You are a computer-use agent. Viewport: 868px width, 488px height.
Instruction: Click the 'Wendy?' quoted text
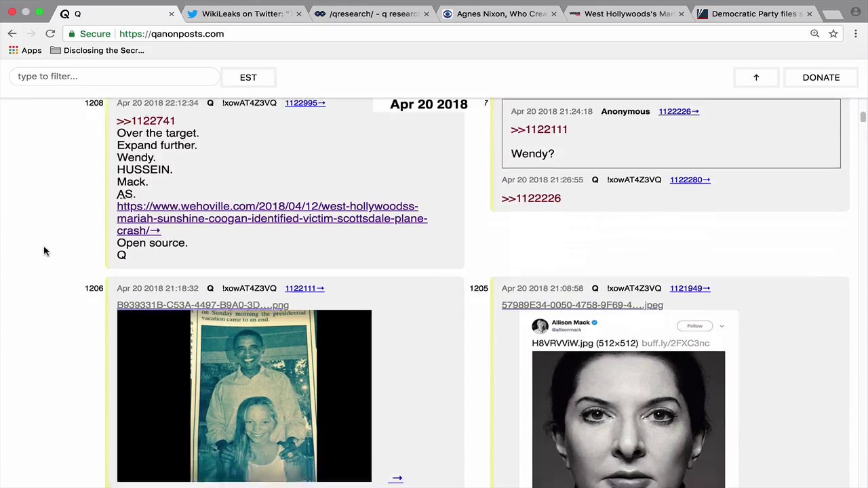[532, 154]
